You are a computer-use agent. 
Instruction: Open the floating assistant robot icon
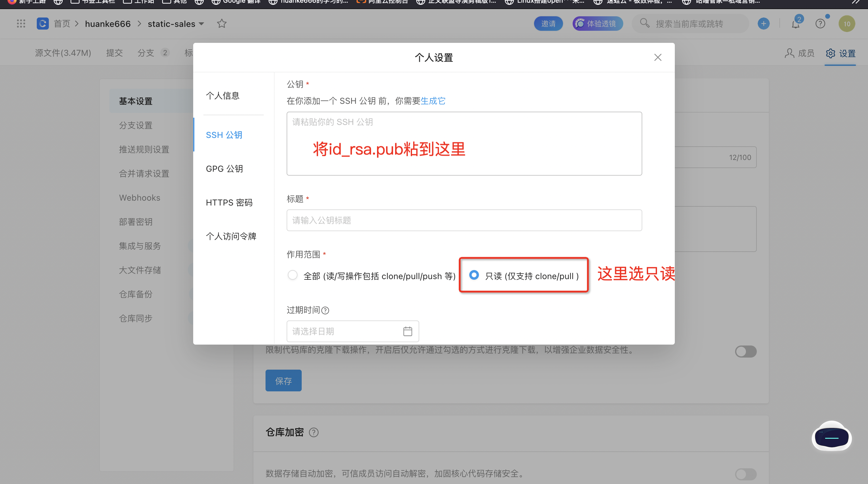(831, 437)
